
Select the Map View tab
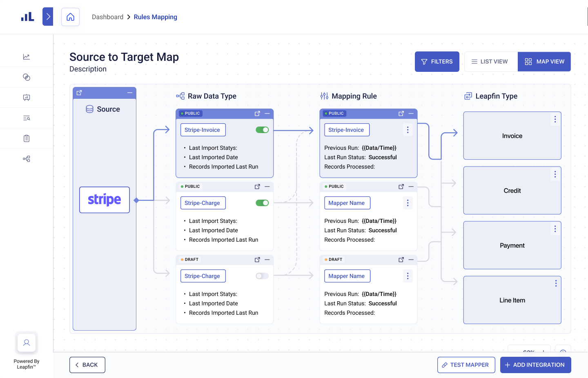(x=544, y=62)
